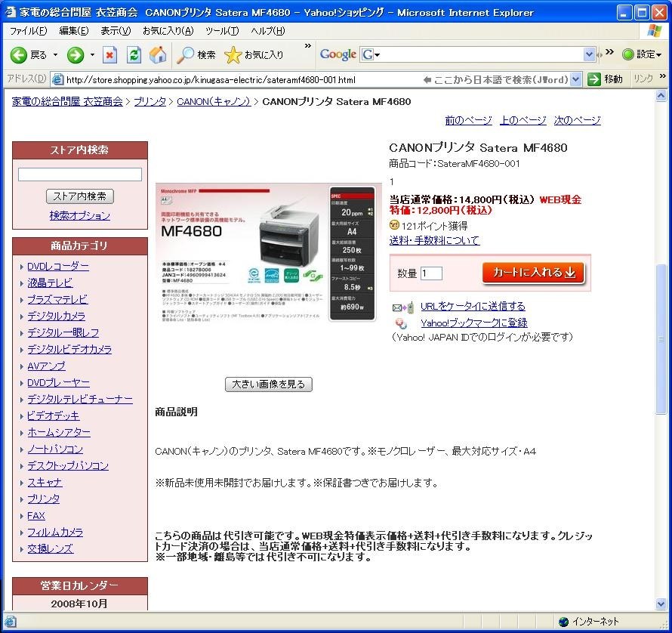Click the page icon in address bar
This screenshot has height=633, width=672.
57,79
